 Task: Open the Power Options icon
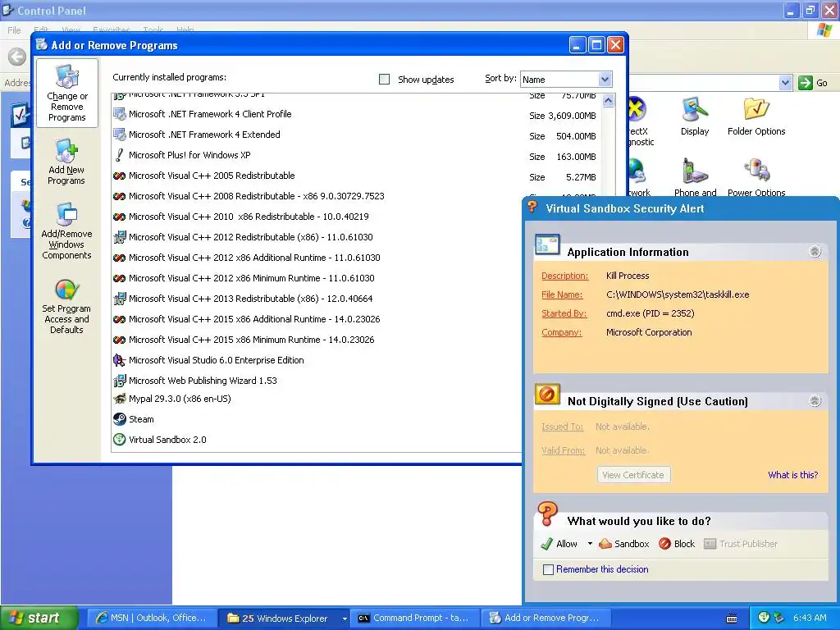tap(756, 171)
